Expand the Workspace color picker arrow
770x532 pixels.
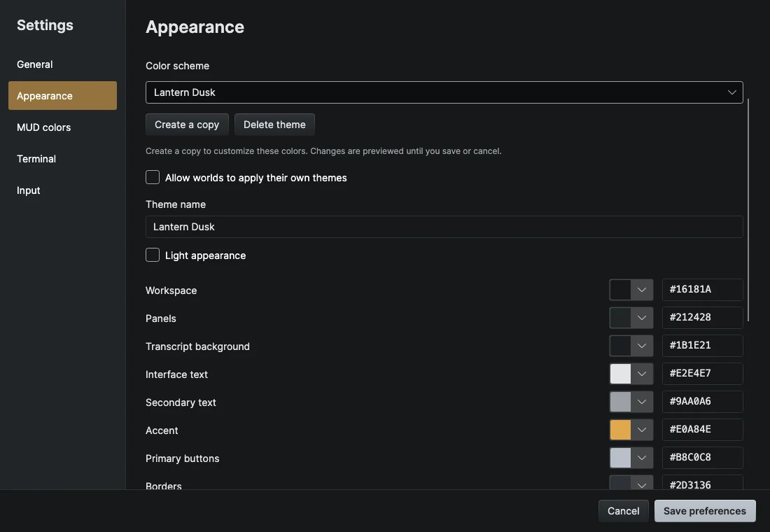[642, 290]
